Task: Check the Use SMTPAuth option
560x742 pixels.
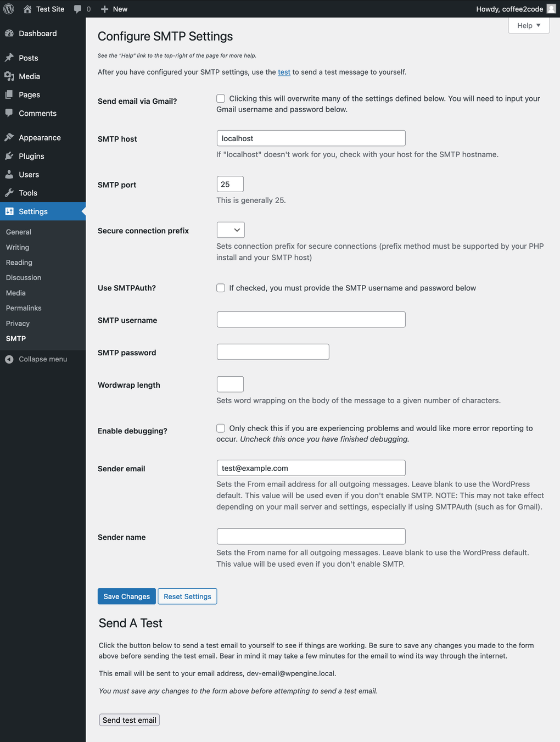Action: (x=220, y=288)
